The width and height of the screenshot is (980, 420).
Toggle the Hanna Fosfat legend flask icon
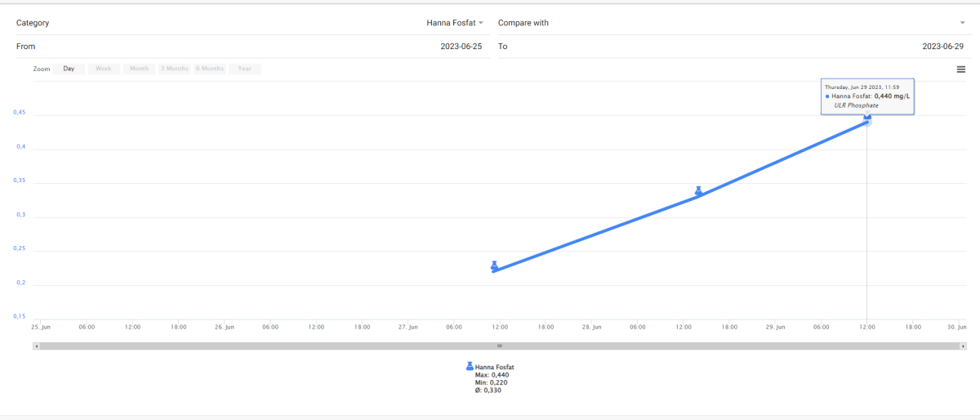tap(470, 367)
